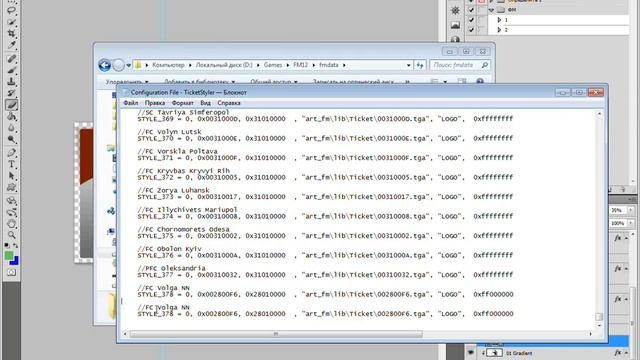
Task: Hide the Gradient layer via eye icon
Action: click(471, 353)
